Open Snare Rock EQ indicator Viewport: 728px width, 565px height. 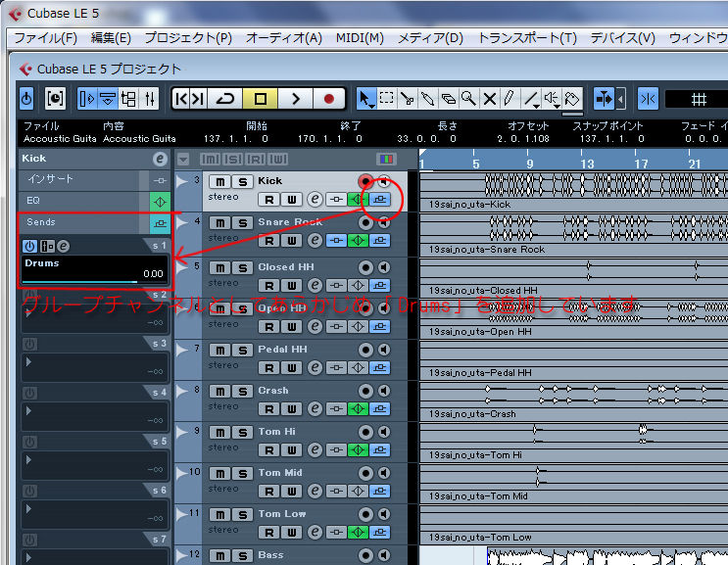(x=358, y=241)
